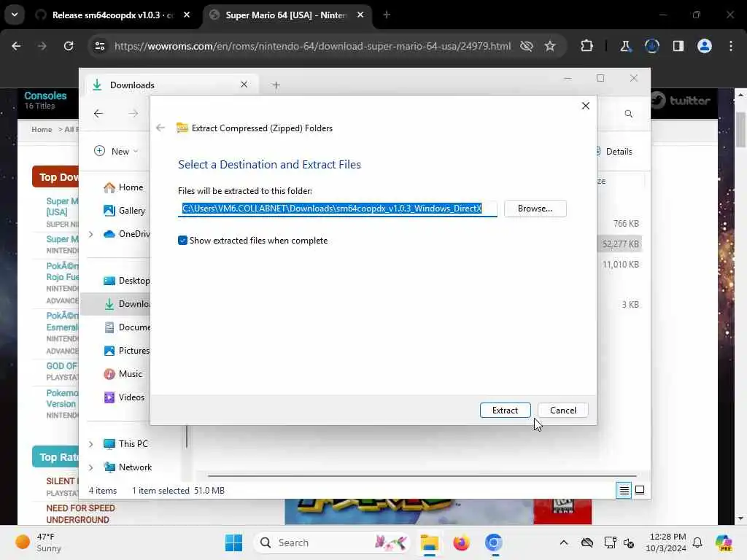Screen dimensions: 747x560
Task: Open NEED FOR SPEED UNDERGROUND link
Action: tap(80, 514)
